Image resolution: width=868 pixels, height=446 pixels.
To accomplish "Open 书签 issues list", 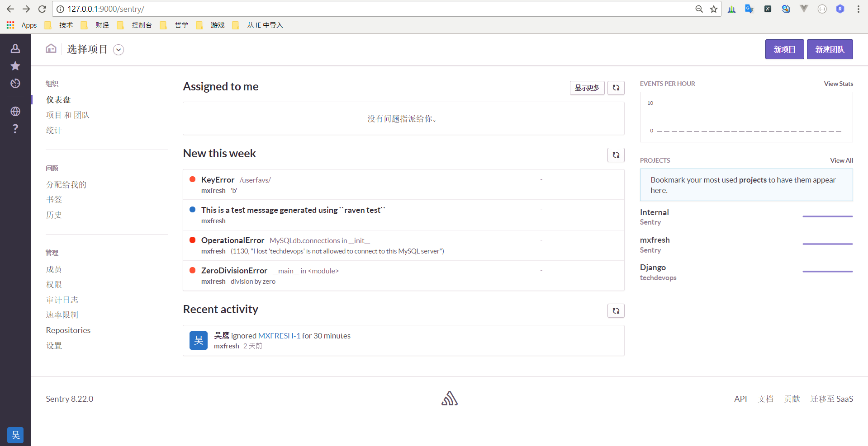I will tap(54, 199).
